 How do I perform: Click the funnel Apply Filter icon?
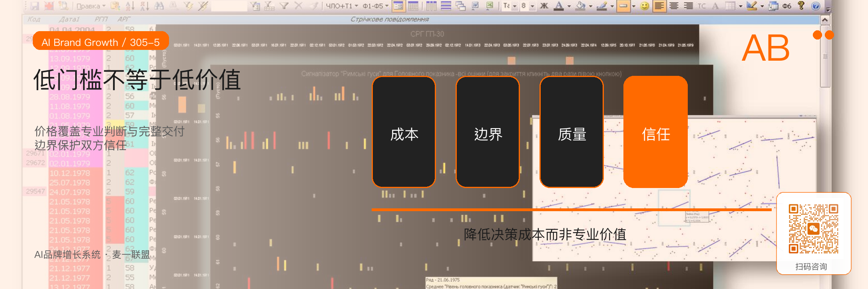[284, 6]
